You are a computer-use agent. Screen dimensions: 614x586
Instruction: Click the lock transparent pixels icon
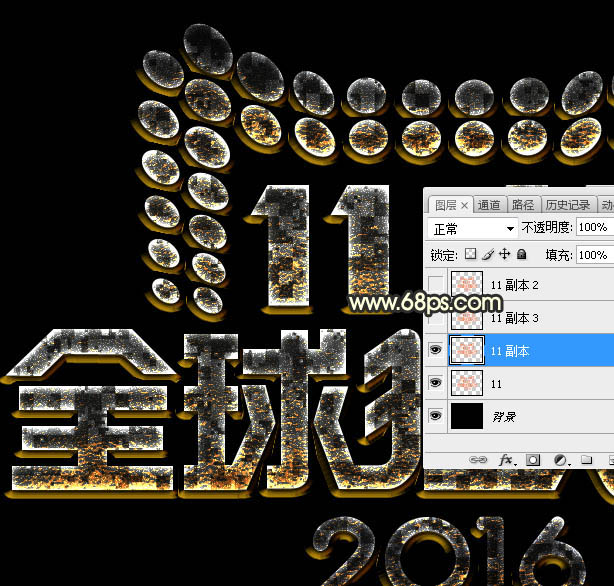click(x=470, y=254)
